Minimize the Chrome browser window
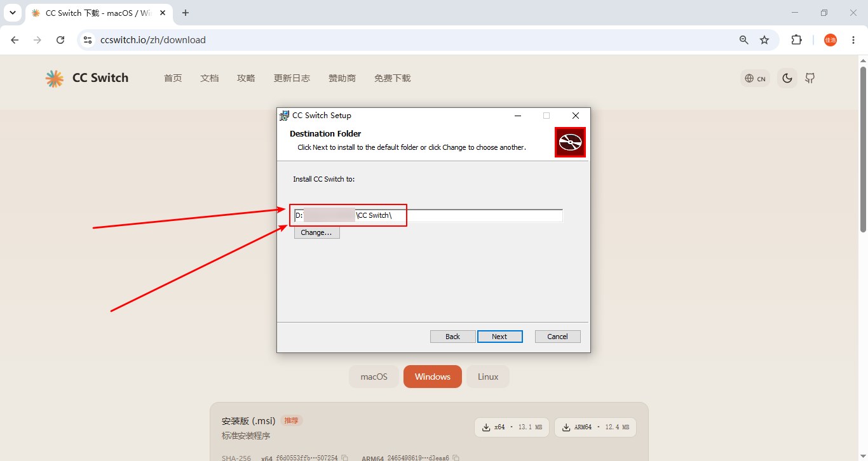This screenshot has height=461, width=868. click(795, 13)
